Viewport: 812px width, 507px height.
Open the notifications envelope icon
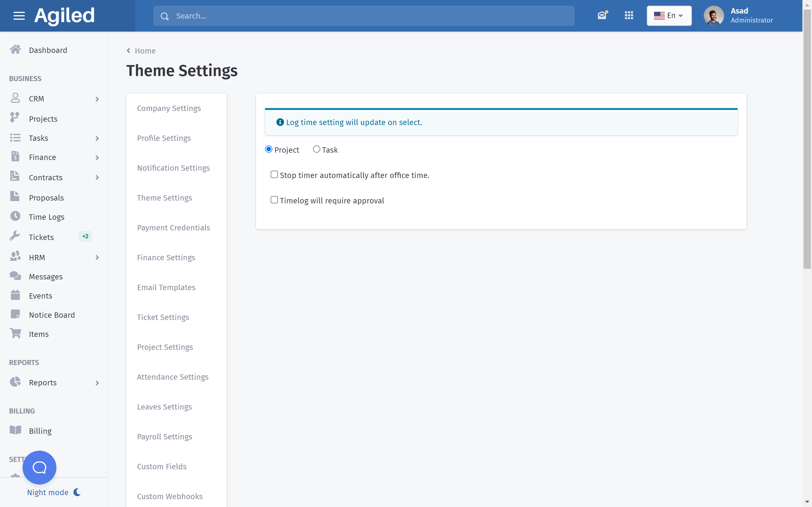pos(602,15)
